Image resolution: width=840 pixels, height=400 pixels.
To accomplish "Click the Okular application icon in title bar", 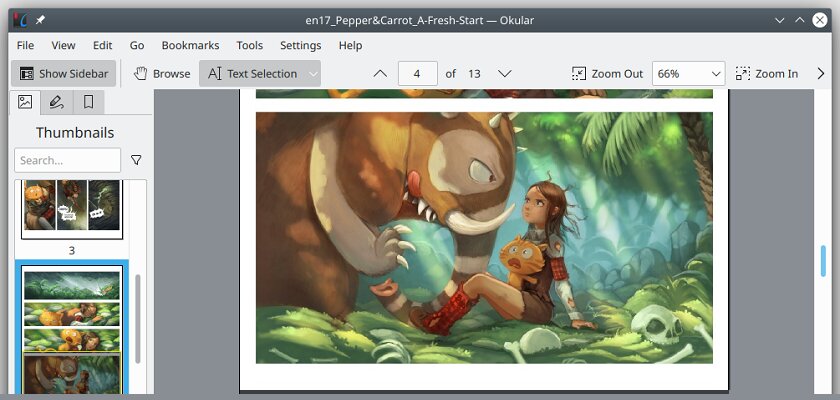I will (20, 20).
